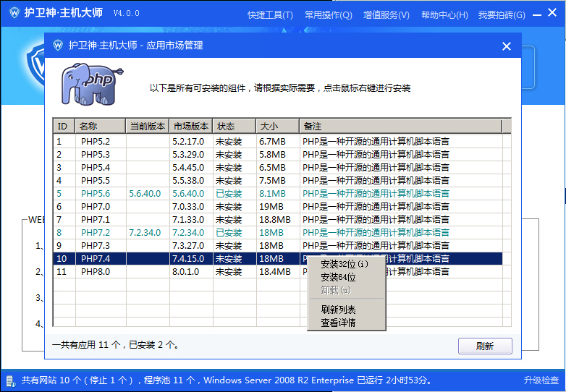The width and height of the screenshot is (566, 392).
Task: Sort by the ID column header
Action: [64, 127]
